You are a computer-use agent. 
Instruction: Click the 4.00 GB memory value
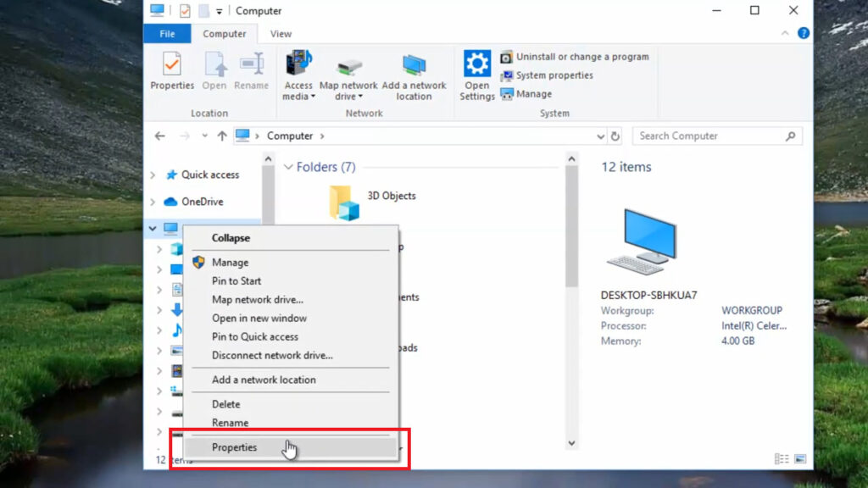point(738,341)
